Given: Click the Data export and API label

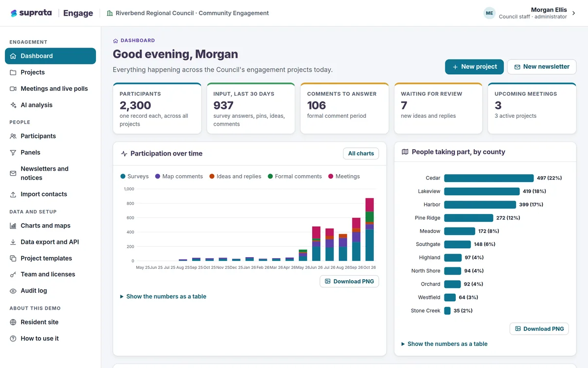Looking at the screenshot, I should (x=49, y=242).
